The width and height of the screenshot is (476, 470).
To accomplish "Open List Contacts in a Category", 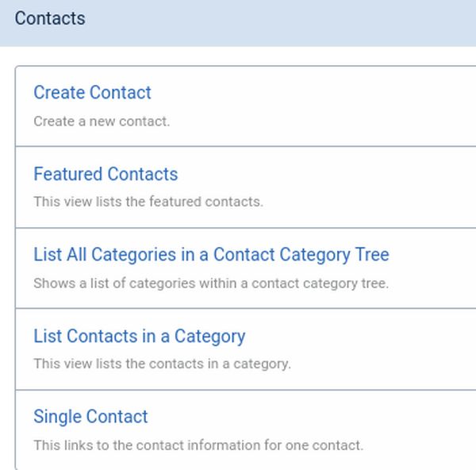I will pyautogui.click(x=139, y=336).
